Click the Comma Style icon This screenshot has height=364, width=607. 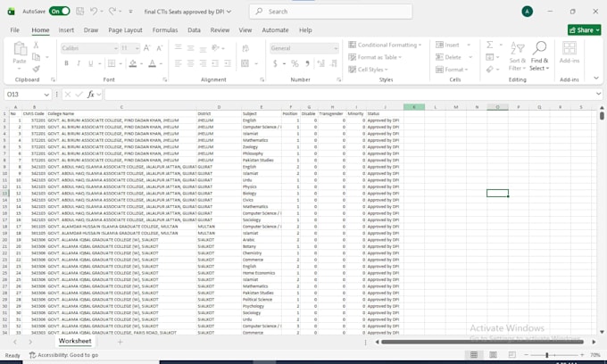point(307,63)
